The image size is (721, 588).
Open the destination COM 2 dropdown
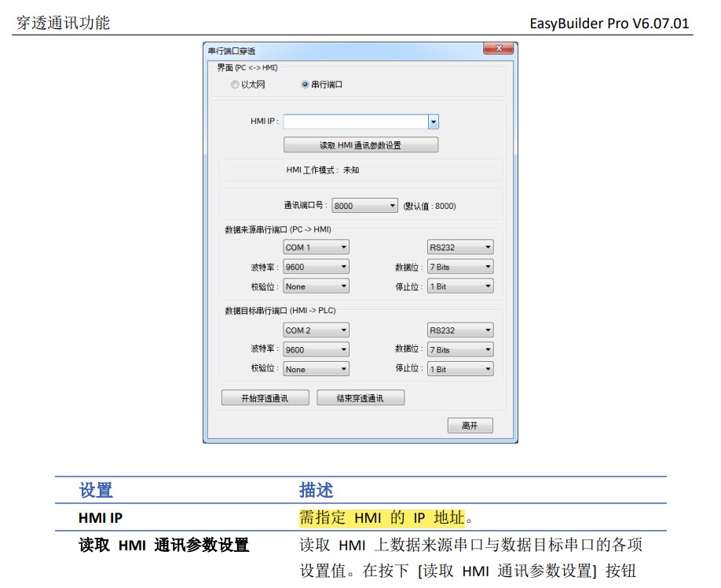[x=316, y=331]
